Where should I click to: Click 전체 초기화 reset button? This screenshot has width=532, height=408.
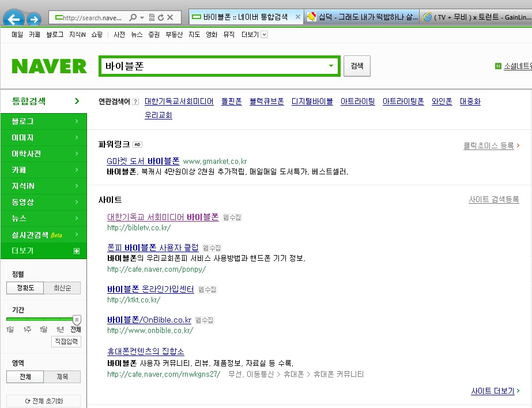point(44,401)
